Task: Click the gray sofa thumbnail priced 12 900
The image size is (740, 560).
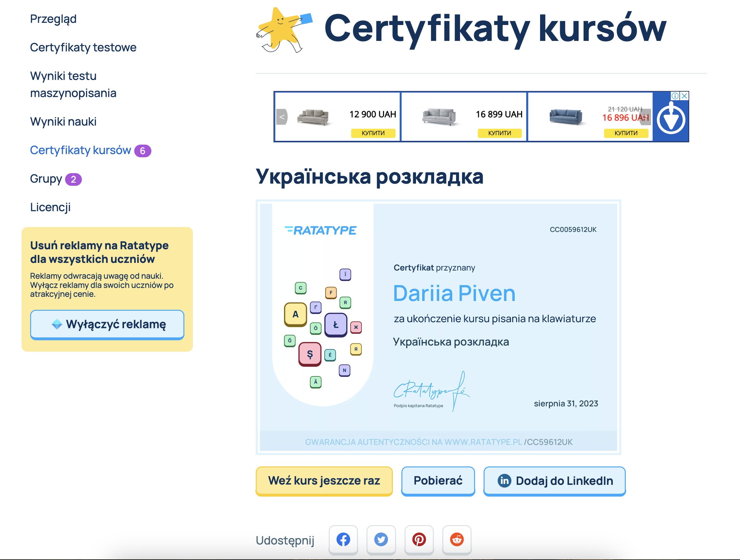Action: tap(313, 117)
